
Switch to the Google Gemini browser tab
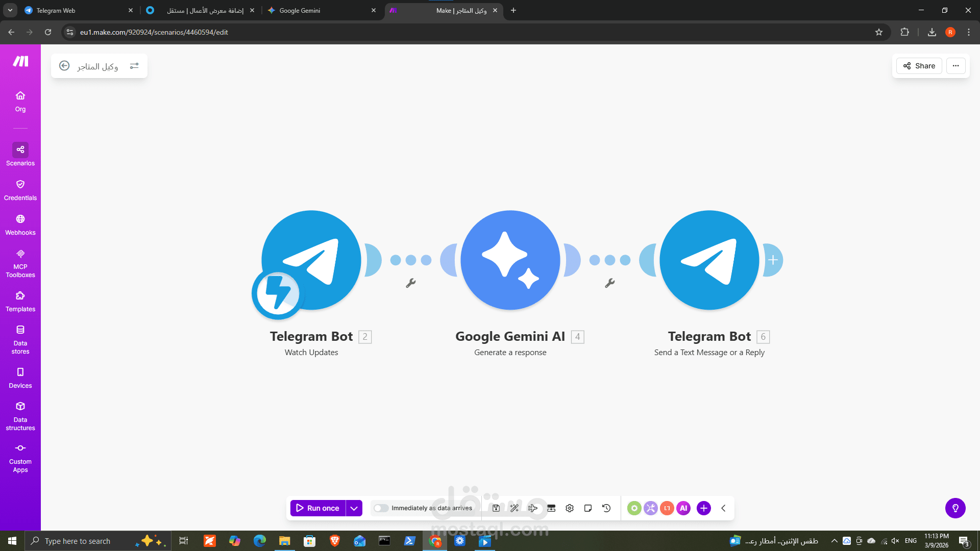[322, 10]
